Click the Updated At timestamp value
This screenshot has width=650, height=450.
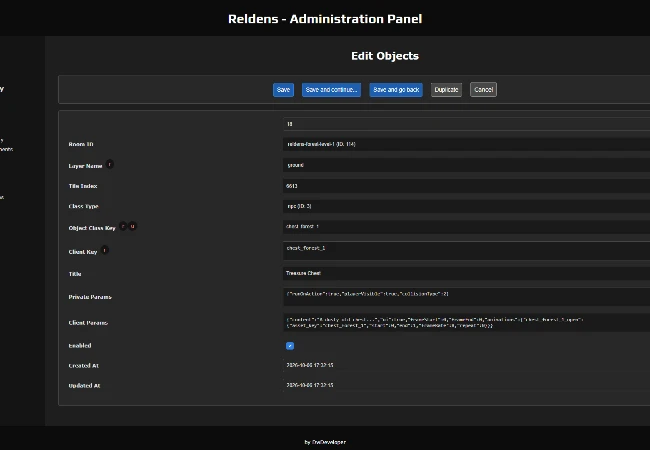tap(310, 385)
